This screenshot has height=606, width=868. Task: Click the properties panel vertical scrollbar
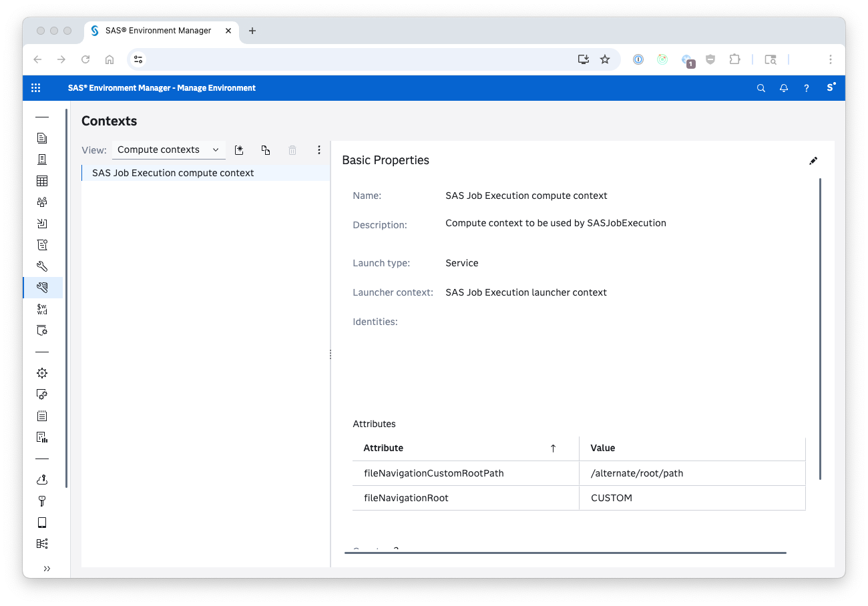click(820, 329)
